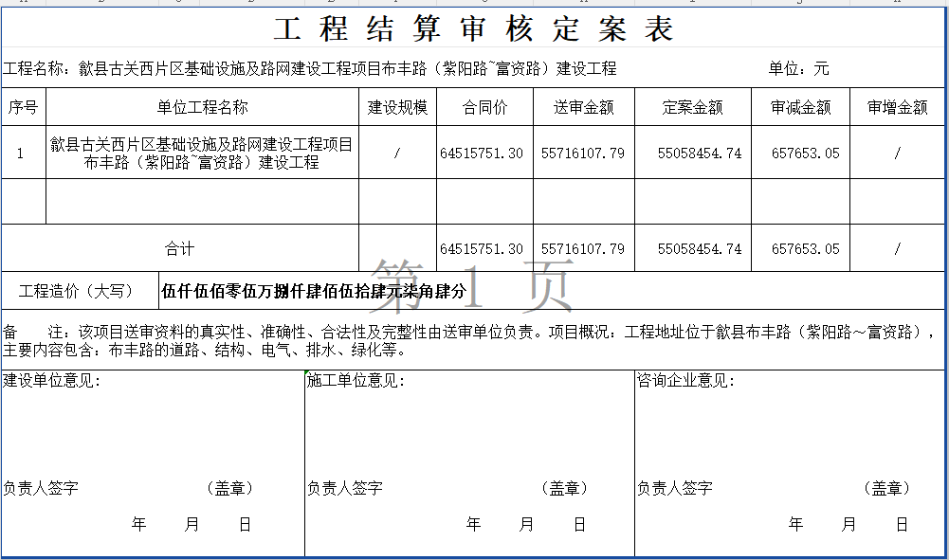
Task: Click the 单位：元 cell
Action: (798, 69)
